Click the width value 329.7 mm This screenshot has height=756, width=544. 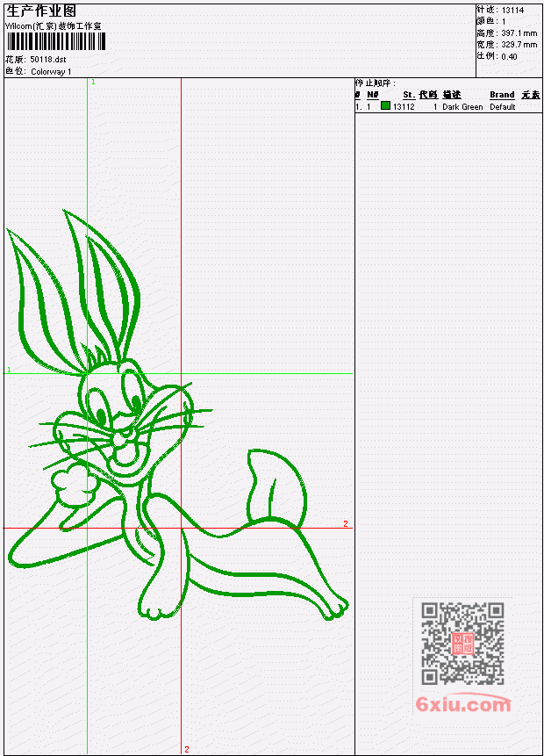click(519, 45)
